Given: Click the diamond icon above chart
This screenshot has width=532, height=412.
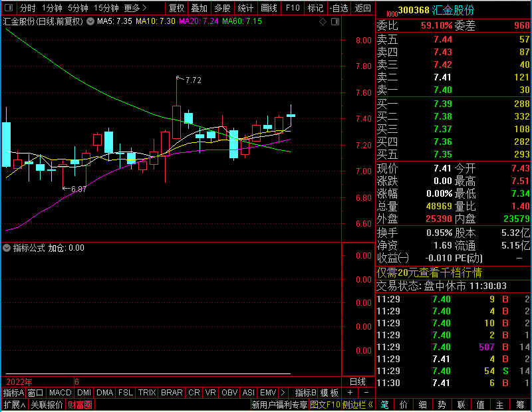Looking at the screenshot, I should (323, 22).
